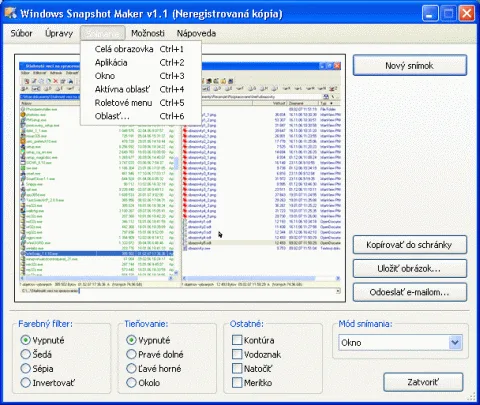Choose Roletové menu entry
Image resolution: width=480 pixels, height=405 pixels.
click(x=141, y=103)
